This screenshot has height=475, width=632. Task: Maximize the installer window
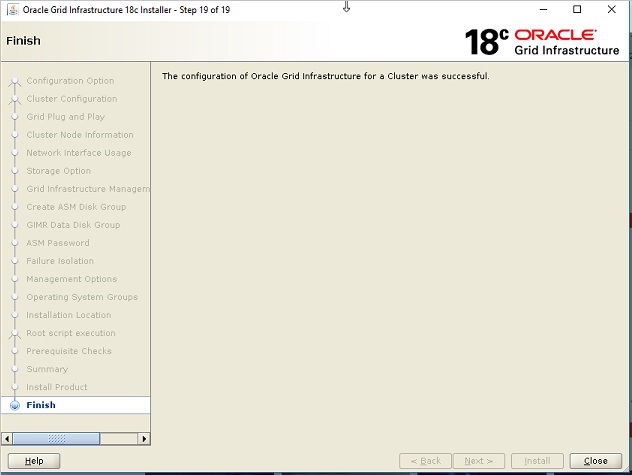pyautogui.click(x=577, y=9)
